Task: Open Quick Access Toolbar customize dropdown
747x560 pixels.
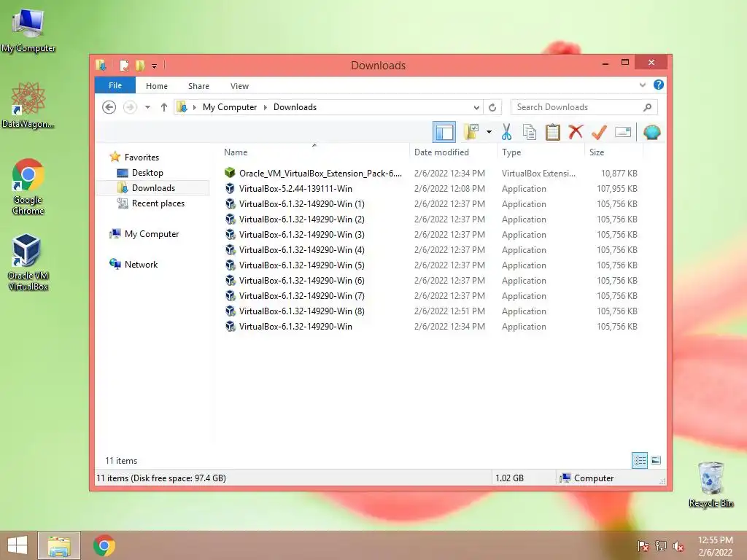Action: [x=155, y=66]
